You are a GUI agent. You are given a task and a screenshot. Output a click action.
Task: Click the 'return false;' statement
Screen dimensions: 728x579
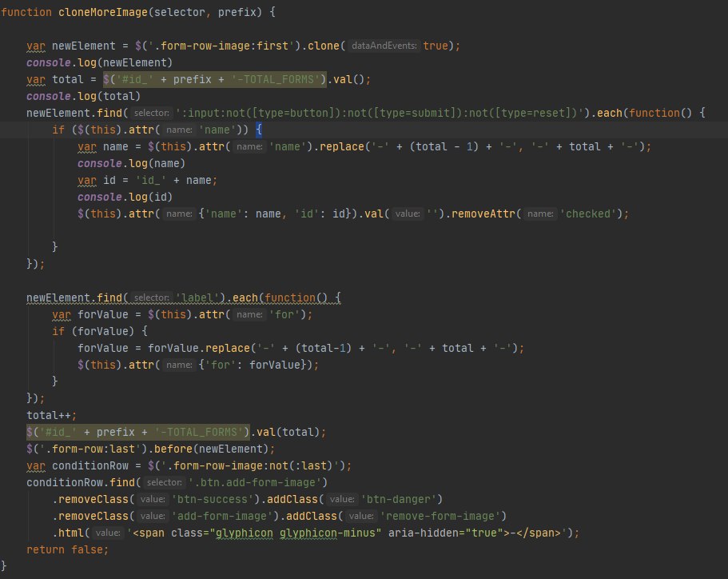(67, 549)
